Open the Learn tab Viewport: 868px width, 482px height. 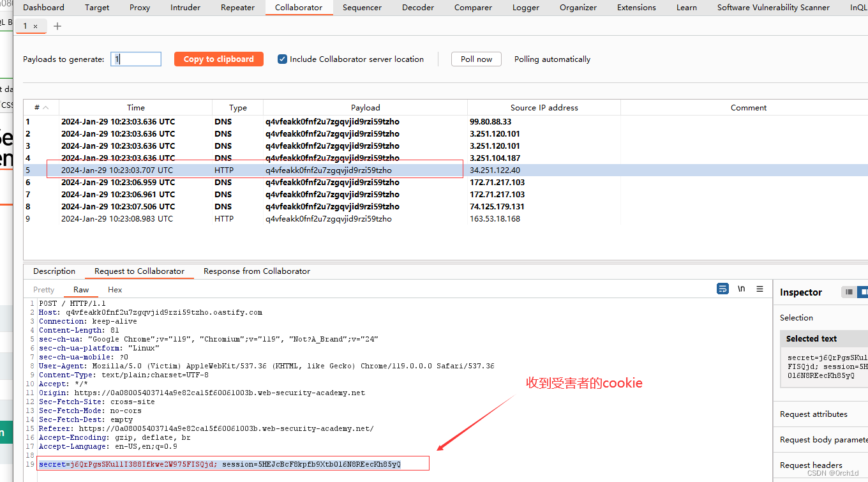tap(687, 8)
